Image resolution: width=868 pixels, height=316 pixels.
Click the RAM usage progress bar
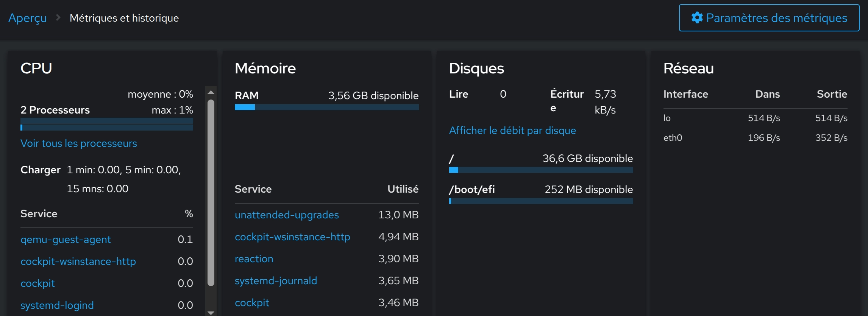pos(326,107)
